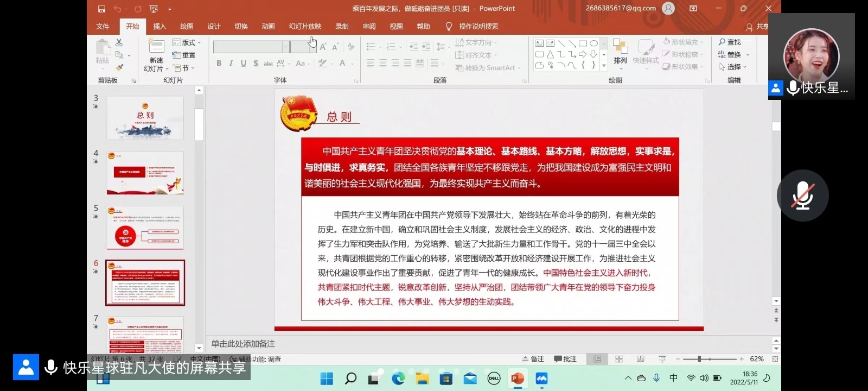Screen dimensions: 868x391
Task: Click the Arrange (排列) button
Action: tap(620, 53)
